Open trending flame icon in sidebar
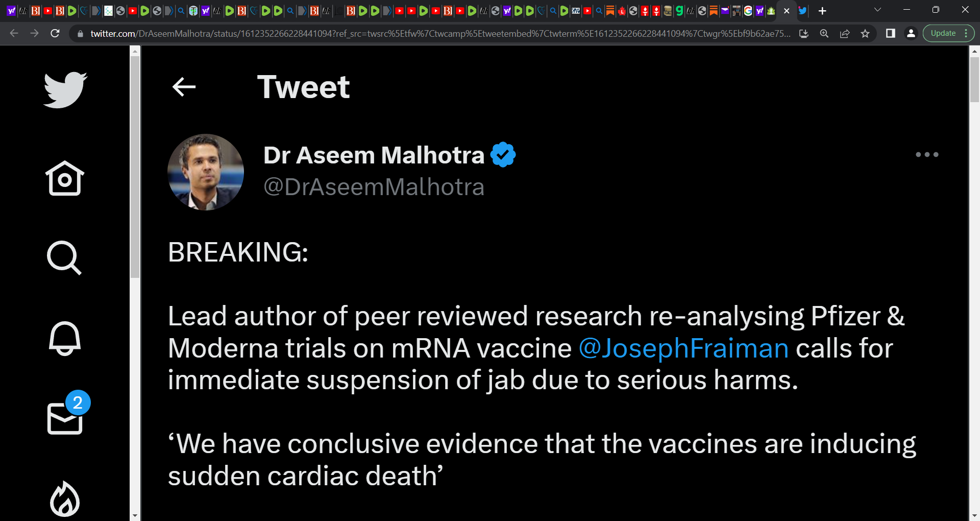This screenshot has height=521, width=980. [x=65, y=499]
